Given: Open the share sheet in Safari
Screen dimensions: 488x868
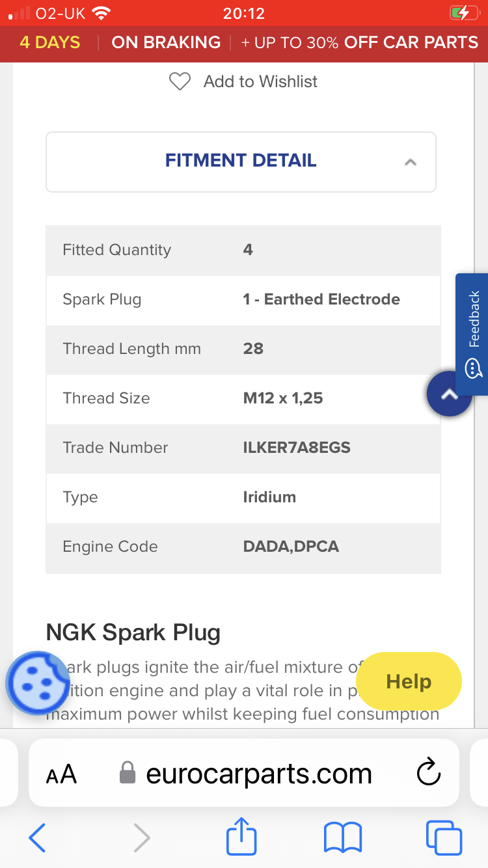Looking at the screenshot, I should [241, 837].
